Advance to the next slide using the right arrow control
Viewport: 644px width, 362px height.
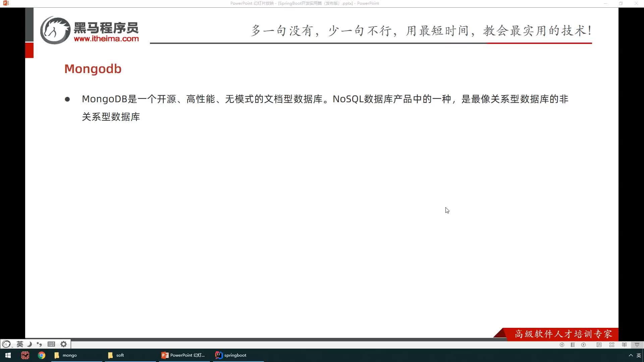[584, 345]
